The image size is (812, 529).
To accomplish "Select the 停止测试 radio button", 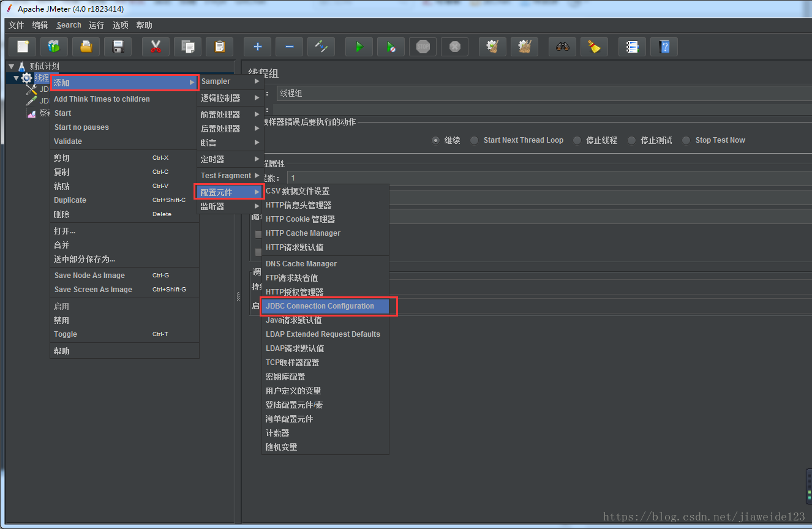I will [x=631, y=140].
